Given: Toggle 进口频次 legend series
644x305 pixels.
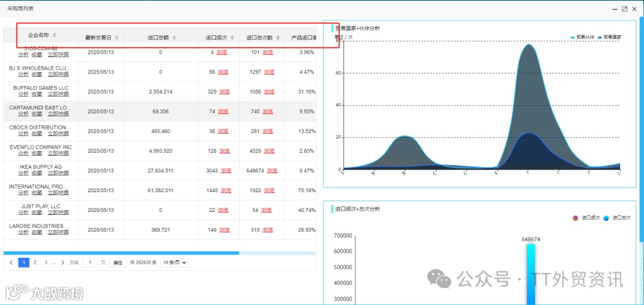Looking at the screenshot, I should click(x=587, y=218).
